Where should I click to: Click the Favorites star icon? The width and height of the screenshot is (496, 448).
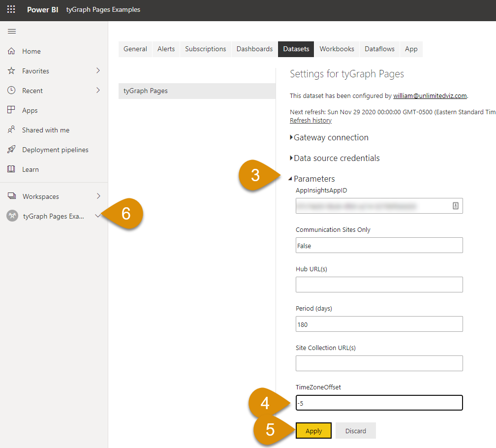pos(12,71)
